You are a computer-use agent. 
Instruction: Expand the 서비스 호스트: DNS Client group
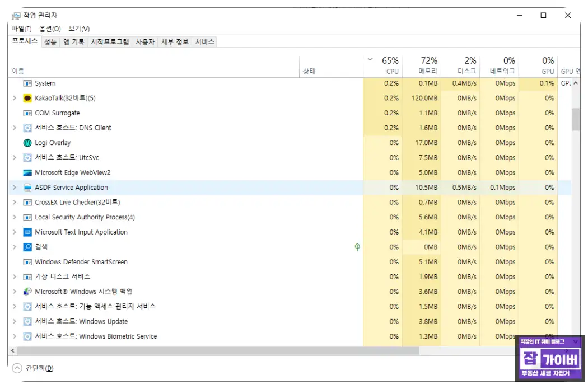pyautogui.click(x=15, y=128)
